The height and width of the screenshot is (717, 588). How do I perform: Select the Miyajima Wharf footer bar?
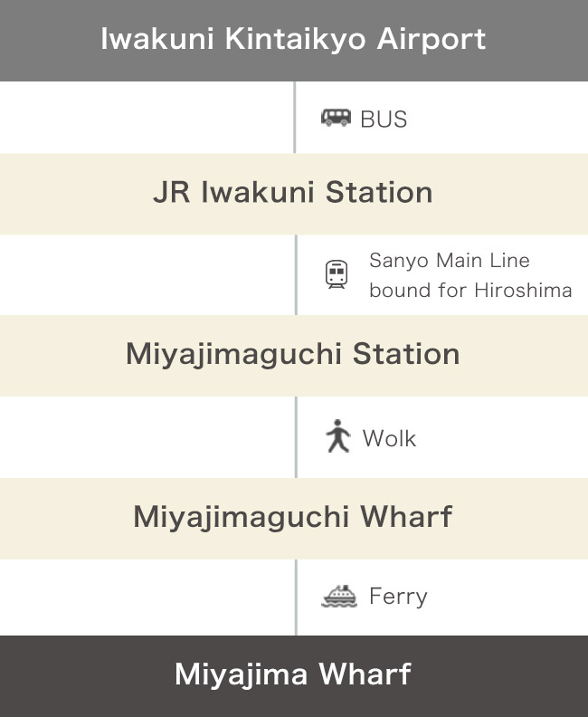click(x=294, y=676)
